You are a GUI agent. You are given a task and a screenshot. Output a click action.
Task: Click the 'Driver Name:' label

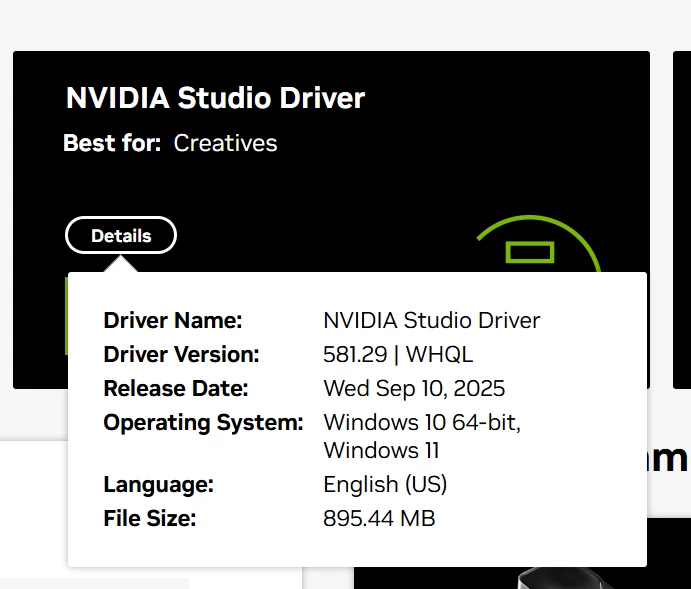coord(173,320)
